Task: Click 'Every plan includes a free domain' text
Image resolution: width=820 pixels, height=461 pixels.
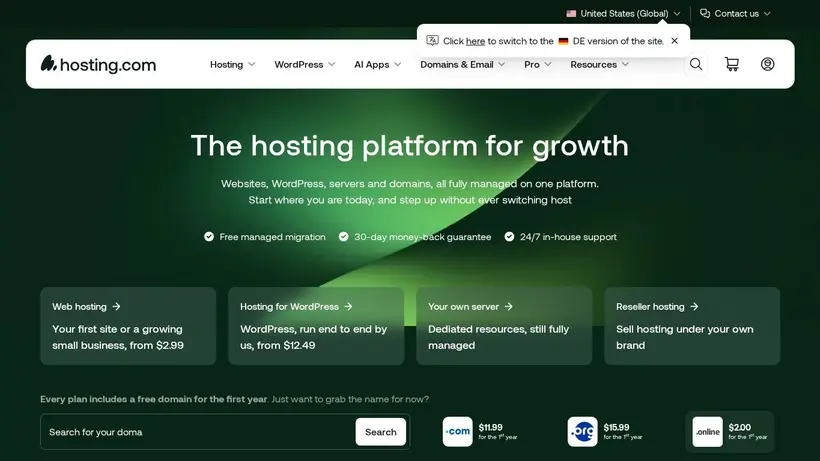Action: click(154, 399)
